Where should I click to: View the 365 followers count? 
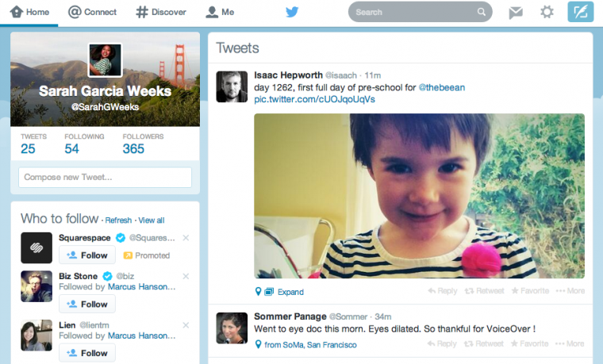click(x=133, y=149)
